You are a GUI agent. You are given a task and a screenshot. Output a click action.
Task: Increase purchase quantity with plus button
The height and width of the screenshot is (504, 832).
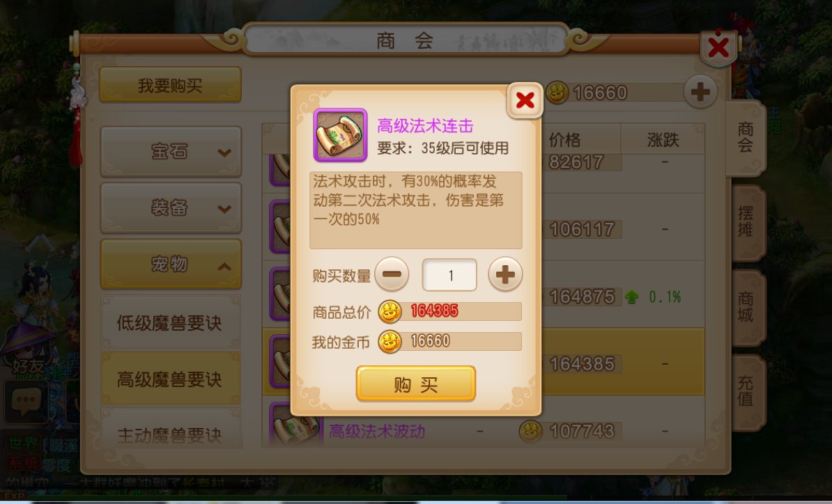coord(504,274)
